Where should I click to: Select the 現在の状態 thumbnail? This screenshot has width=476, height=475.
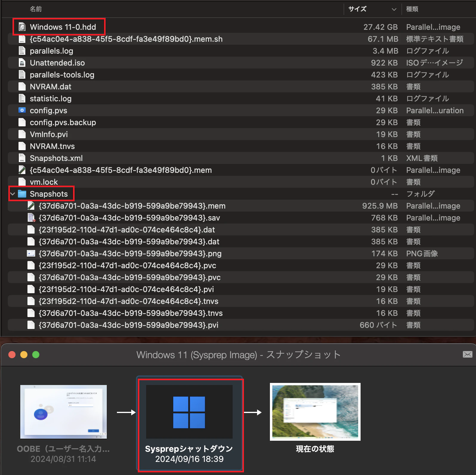coord(315,412)
